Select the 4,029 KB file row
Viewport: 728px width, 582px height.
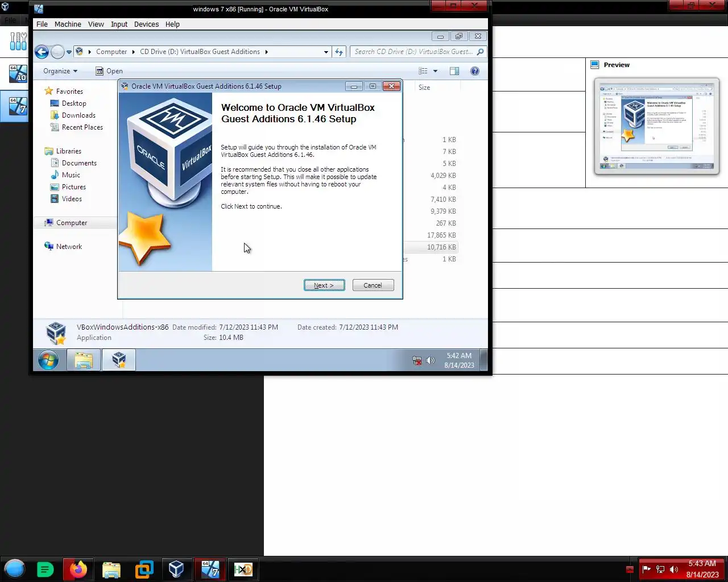point(431,176)
